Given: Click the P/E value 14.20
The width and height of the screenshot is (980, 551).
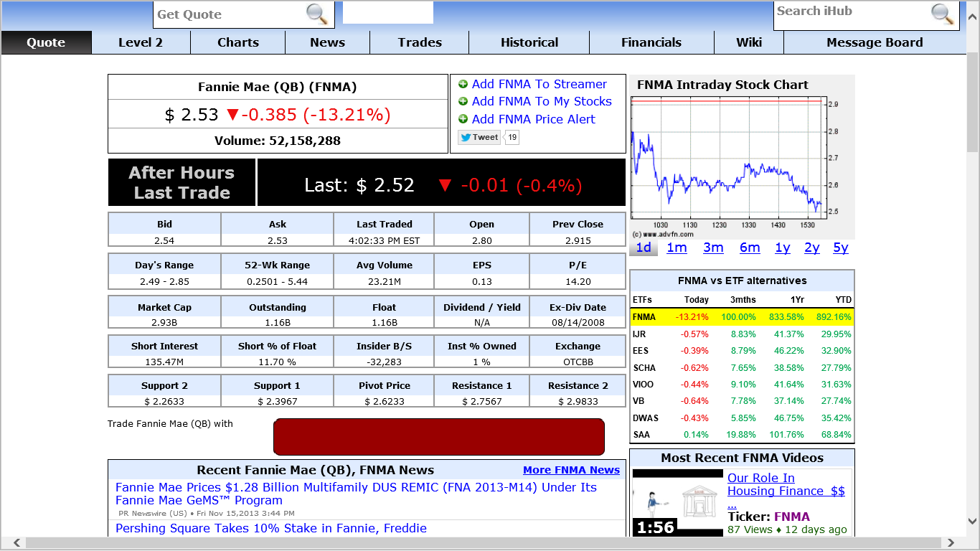Looking at the screenshot, I should pyautogui.click(x=578, y=281).
